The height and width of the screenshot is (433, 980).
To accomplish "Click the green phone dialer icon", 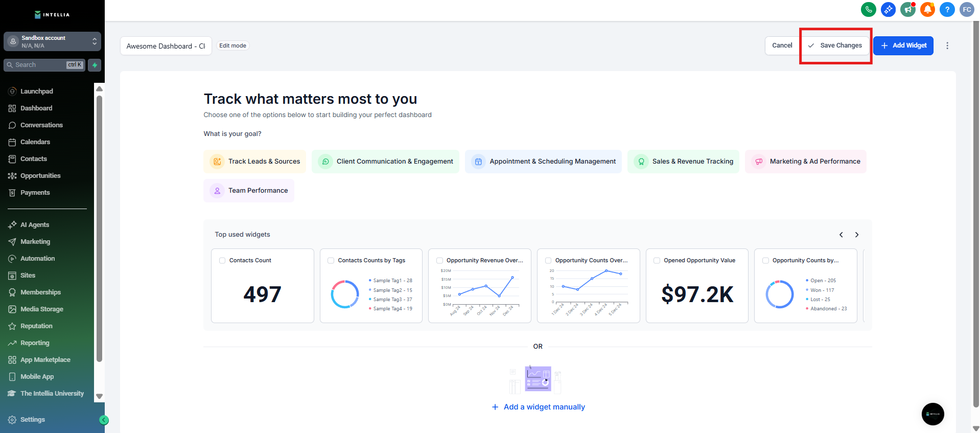I will pyautogui.click(x=868, y=10).
